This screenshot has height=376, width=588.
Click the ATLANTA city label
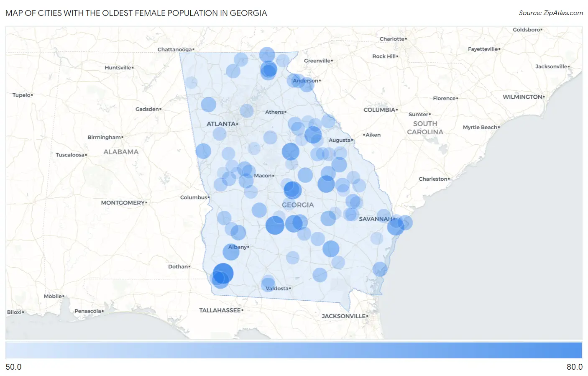coord(221,124)
